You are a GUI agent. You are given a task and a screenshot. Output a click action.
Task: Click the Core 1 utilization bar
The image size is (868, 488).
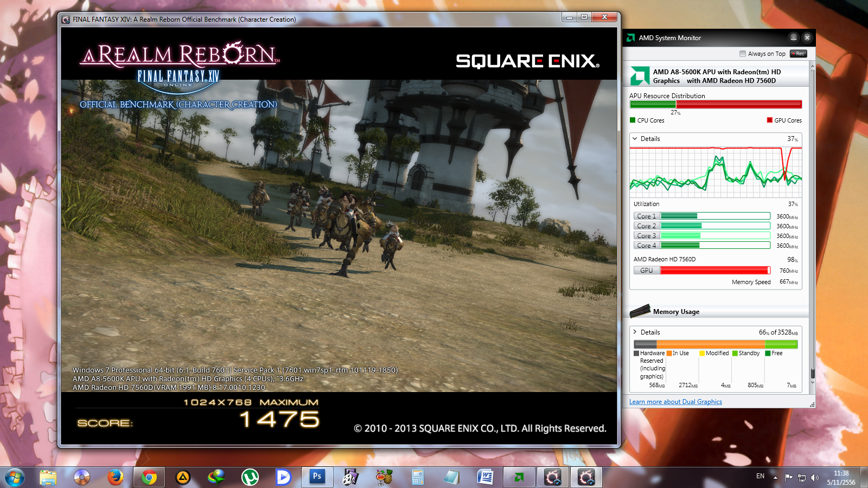(x=716, y=216)
